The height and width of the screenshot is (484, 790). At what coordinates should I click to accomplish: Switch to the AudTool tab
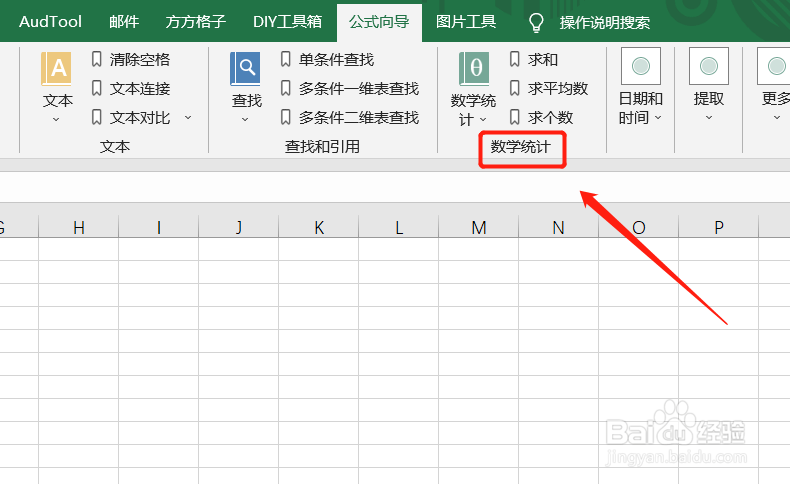tap(50, 22)
